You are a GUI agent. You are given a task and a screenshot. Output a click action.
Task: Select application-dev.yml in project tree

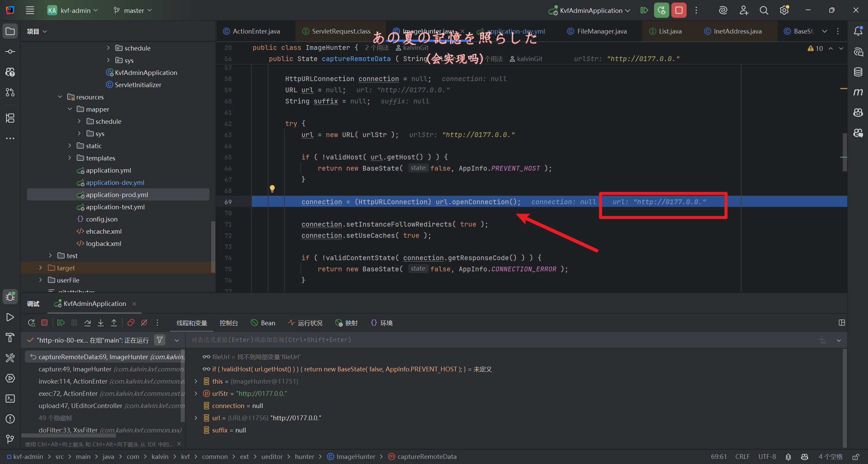click(115, 182)
